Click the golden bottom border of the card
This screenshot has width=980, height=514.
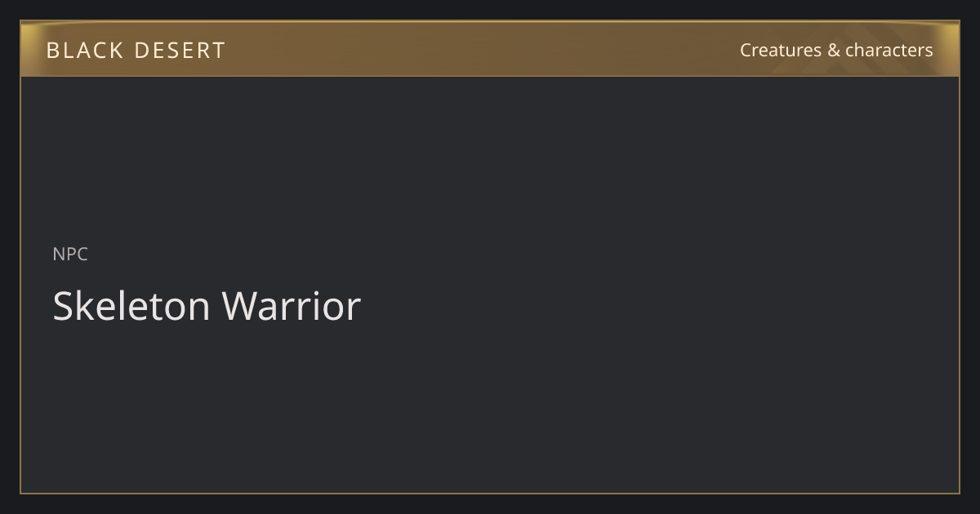pos(490,493)
